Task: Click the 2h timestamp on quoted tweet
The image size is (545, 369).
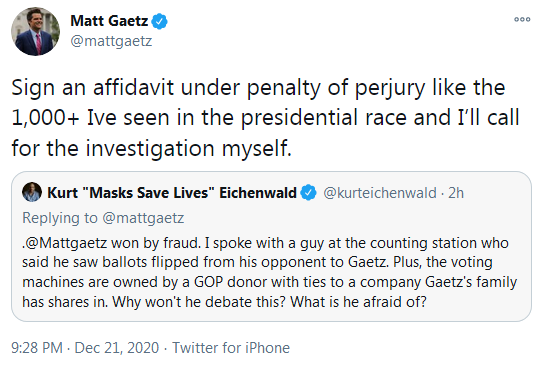Action: coord(456,193)
